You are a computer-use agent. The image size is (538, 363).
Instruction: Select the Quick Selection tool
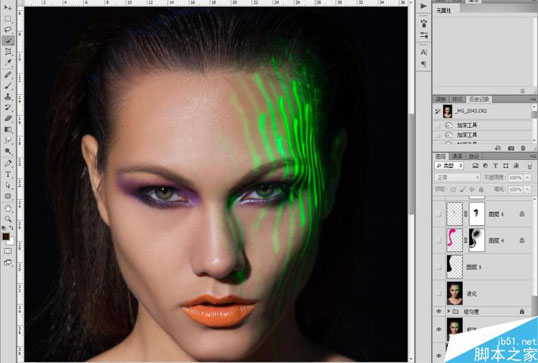pyautogui.click(x=8, y=41)
